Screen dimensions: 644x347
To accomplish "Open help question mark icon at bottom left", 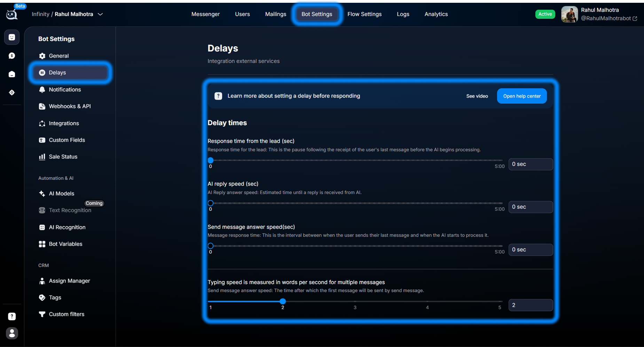I will pyautogui.click(x=12, y=316).
